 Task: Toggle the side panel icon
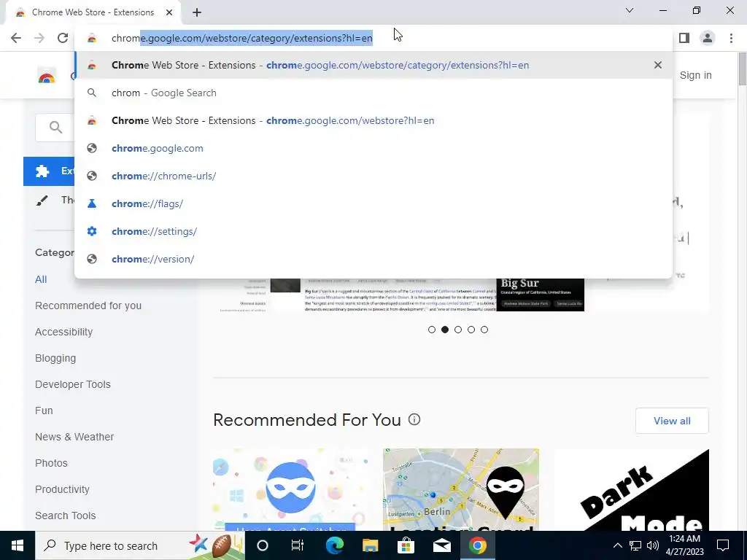[x=684, y=38]
